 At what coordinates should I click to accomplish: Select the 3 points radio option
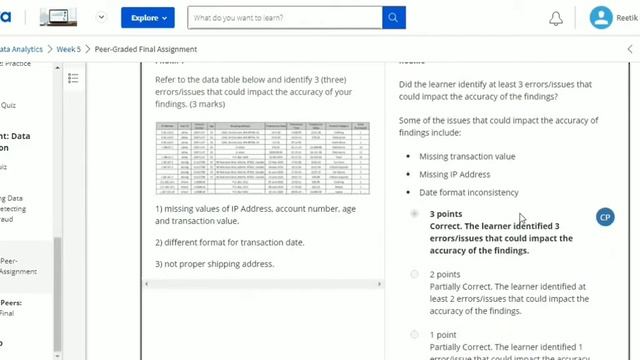tap(414, 213)
